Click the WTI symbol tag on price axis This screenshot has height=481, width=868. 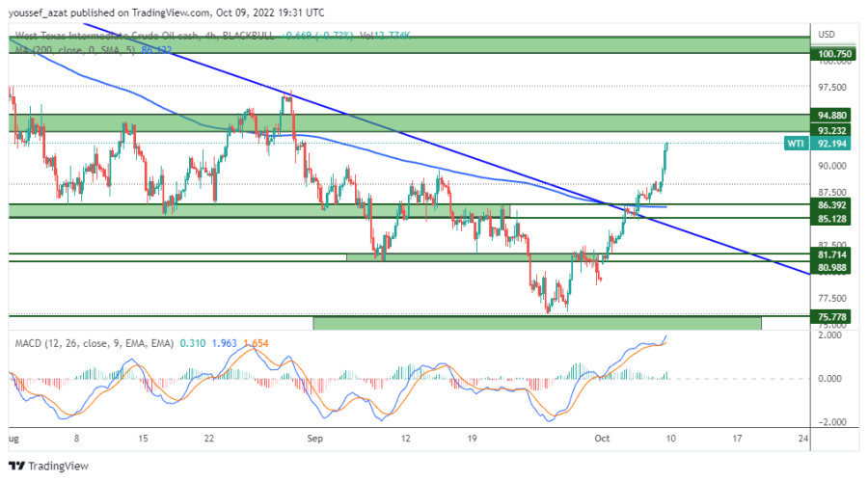pyautogui.click(x=796, y=143)
